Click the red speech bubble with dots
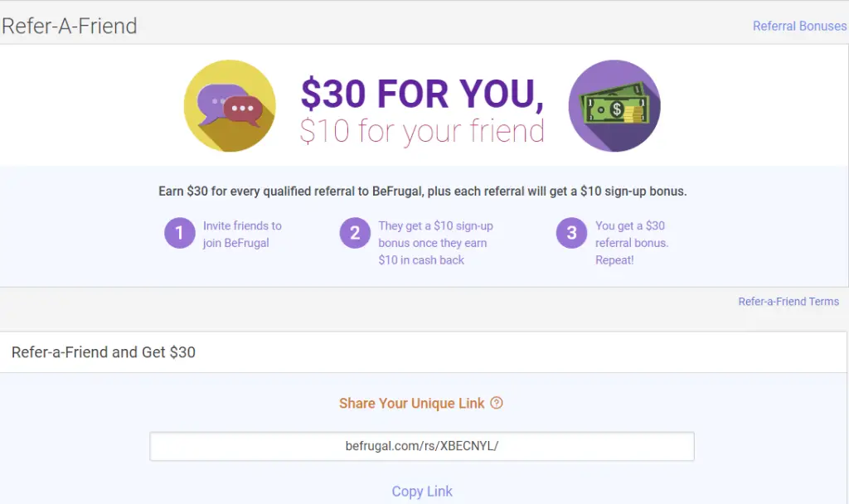 [x=243, y=110]
